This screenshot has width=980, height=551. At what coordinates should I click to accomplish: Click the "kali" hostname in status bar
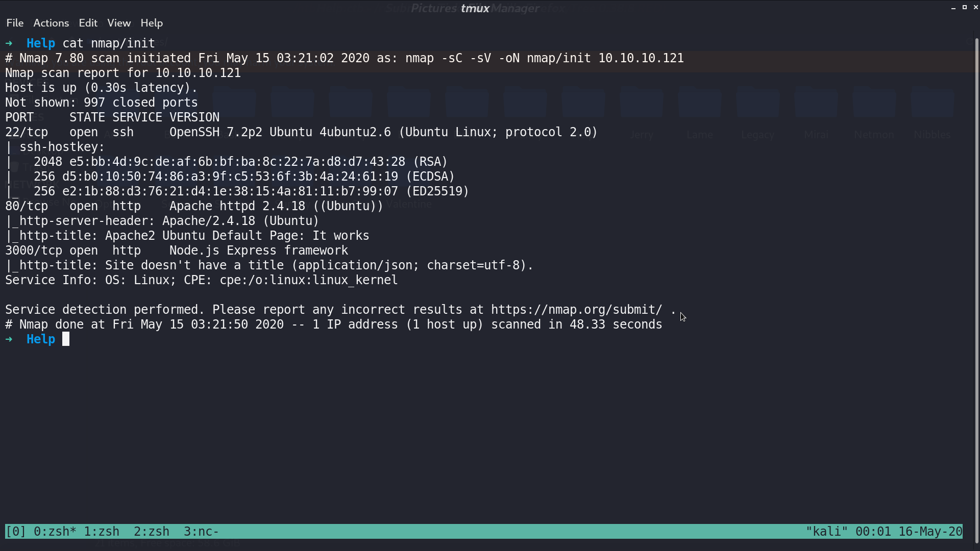tap(826, 532)
